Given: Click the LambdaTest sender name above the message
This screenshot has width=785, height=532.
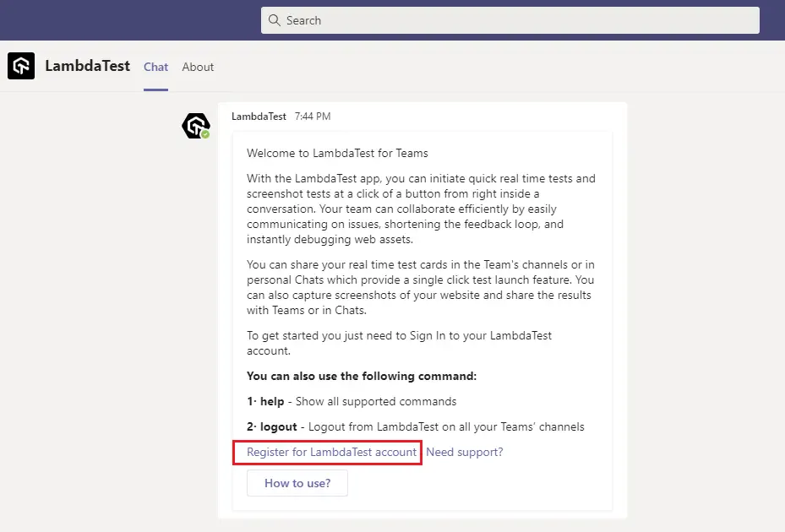Looking at the screenshot, I should tap(259, 116).
